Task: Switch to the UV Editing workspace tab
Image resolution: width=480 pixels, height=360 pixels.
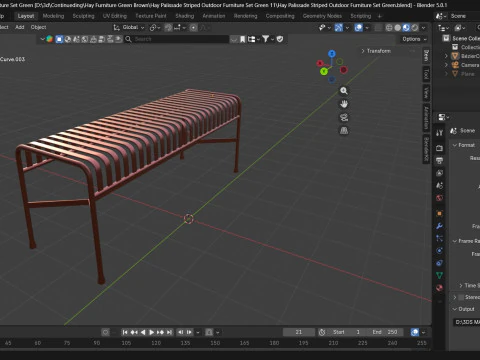Action: [115, 16]
